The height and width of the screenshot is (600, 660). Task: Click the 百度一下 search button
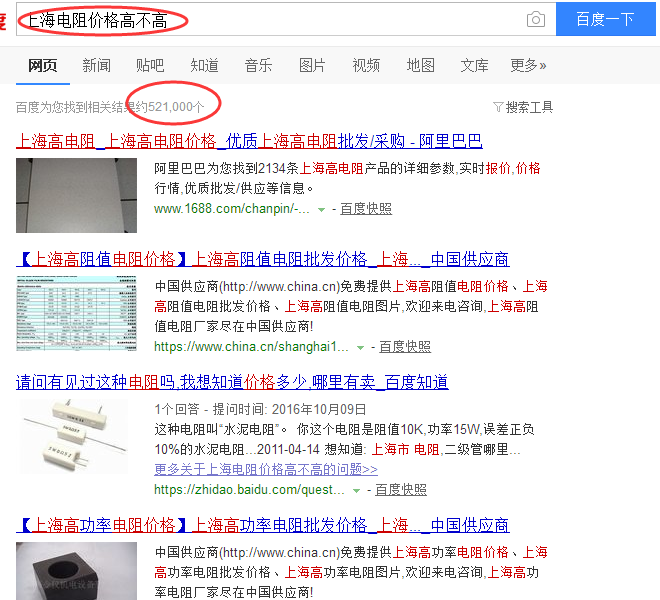[x=605, y=19]
